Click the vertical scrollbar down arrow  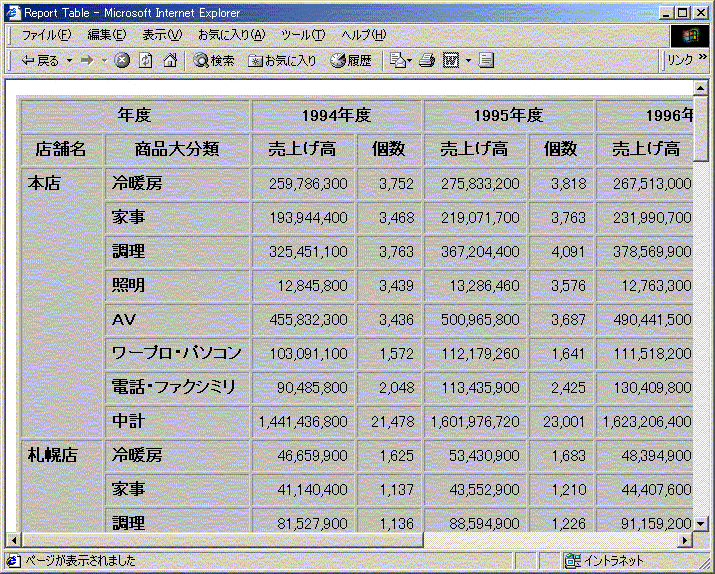tap(701, 524)
